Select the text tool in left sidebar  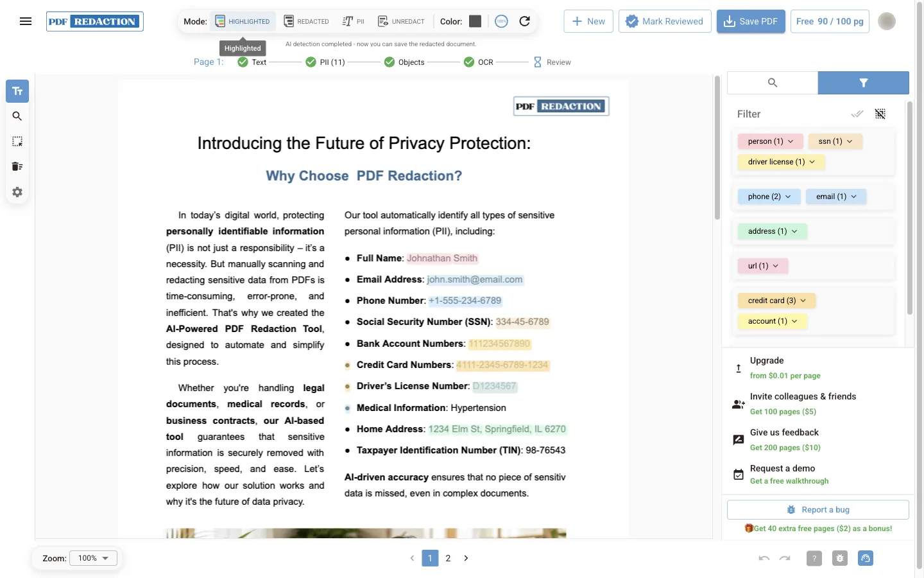point(17,91)
